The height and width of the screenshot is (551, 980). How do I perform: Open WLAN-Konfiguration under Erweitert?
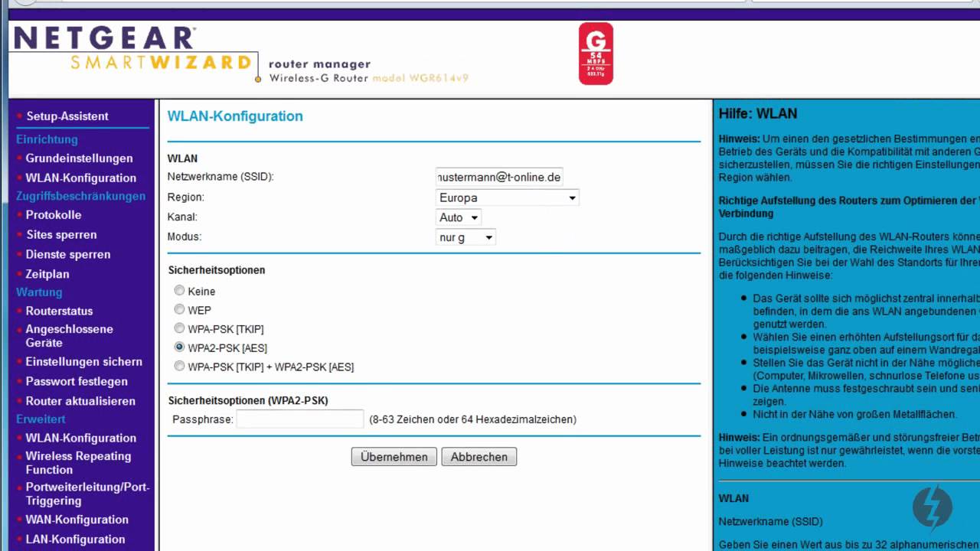[x=80, y=438]
